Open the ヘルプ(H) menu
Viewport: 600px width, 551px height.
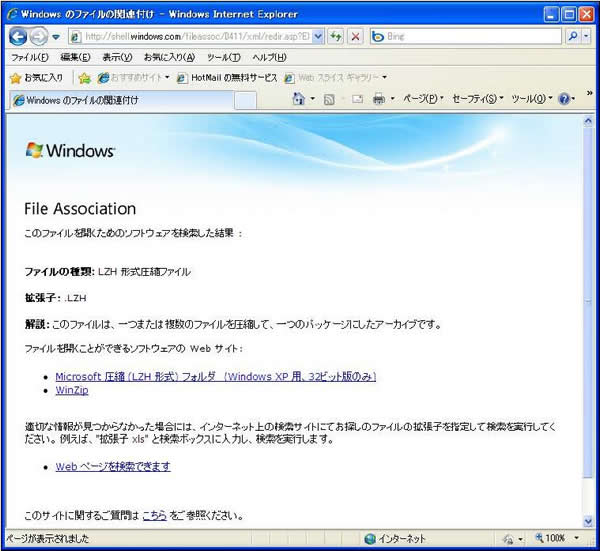[269, 57]
